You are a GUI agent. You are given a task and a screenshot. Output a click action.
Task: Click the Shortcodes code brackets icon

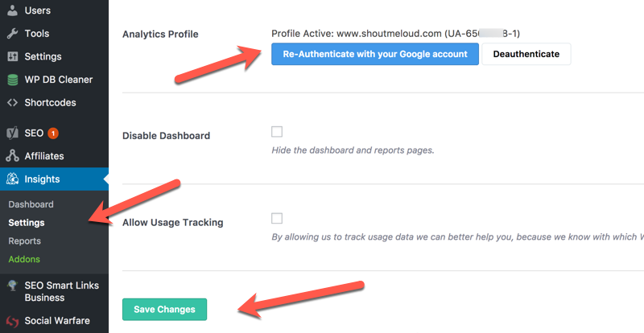(12, 103)
